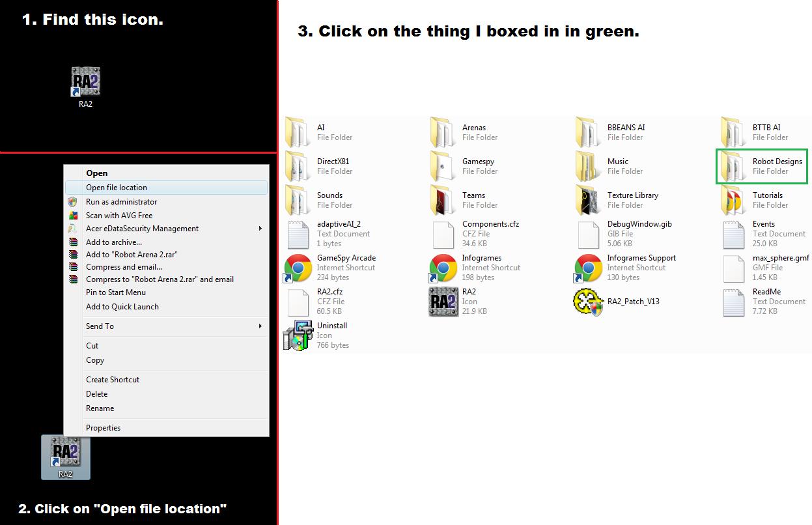812x525 pixels.
Task: Click the "Uninstall" file name text
Action: coord(332,326)
